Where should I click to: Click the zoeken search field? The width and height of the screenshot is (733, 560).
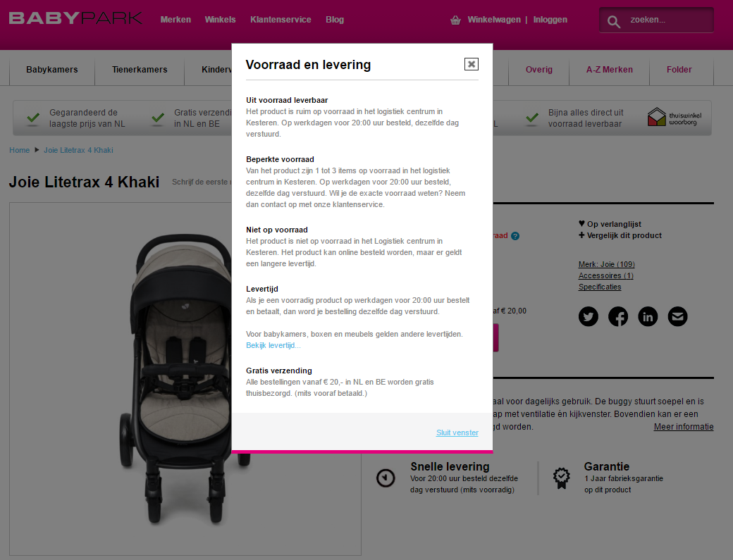[666, 20]
